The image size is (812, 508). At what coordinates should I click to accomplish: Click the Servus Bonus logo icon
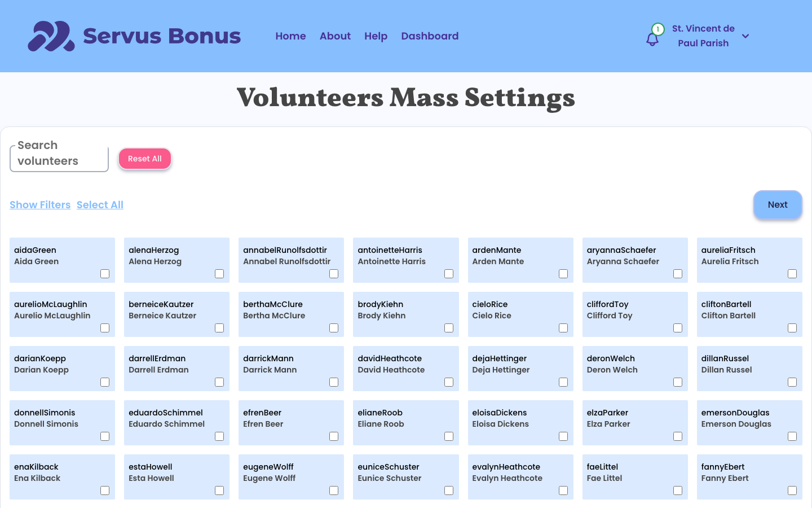tap(51, 36)
